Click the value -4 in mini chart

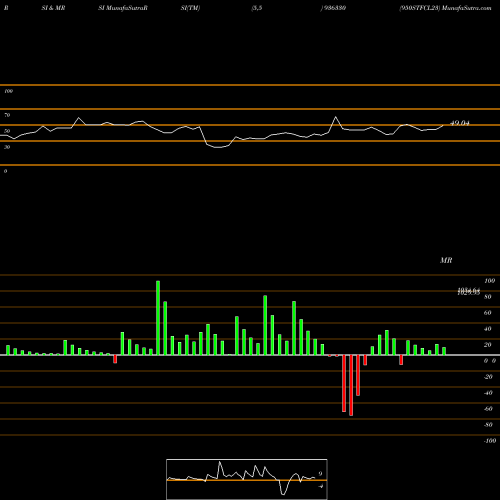click(x=321, y=486)
